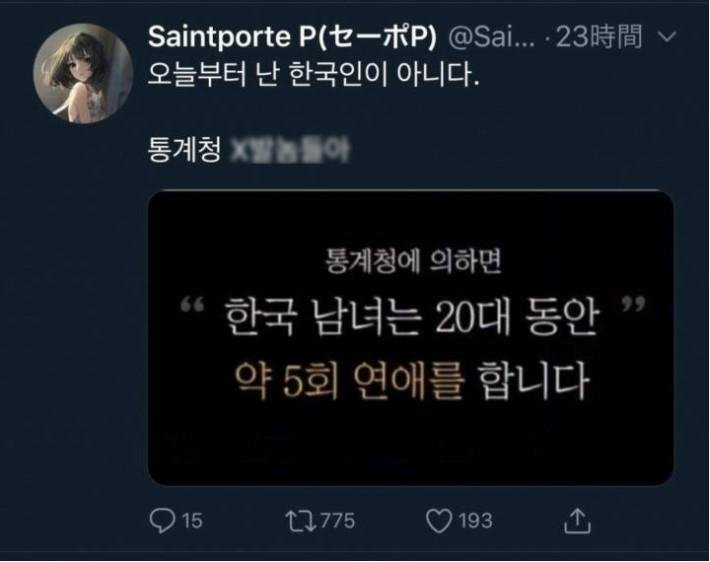Click the orange 약 5회 연애를 text
The image size is (710, 562).
click(350, 380)
